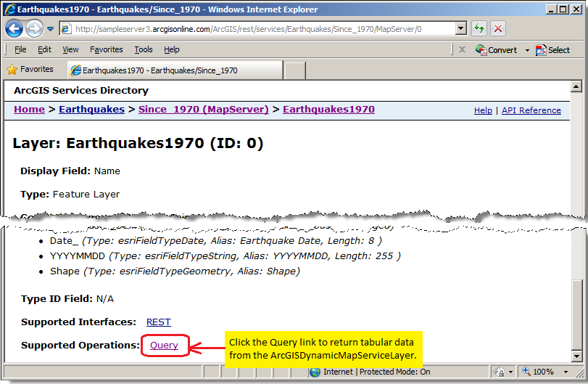The height and width of the screenshot is (384, 588).
Task: Expand the address bar history dropdown
Action: click(x=461, y=28)
